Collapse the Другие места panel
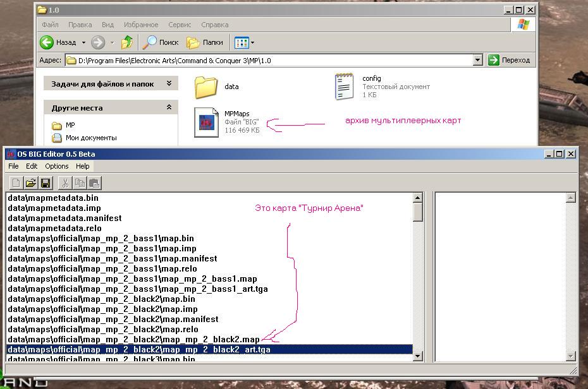Image resolution: width=588 pixels, height=389 pixels. click(169, 107)
